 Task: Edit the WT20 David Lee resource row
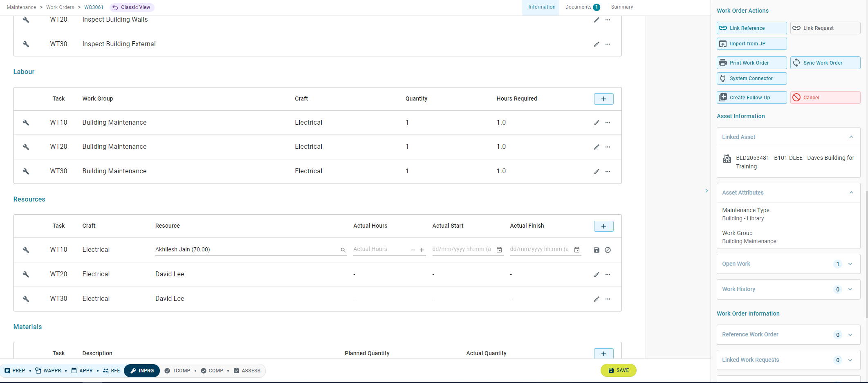(597, 275)
